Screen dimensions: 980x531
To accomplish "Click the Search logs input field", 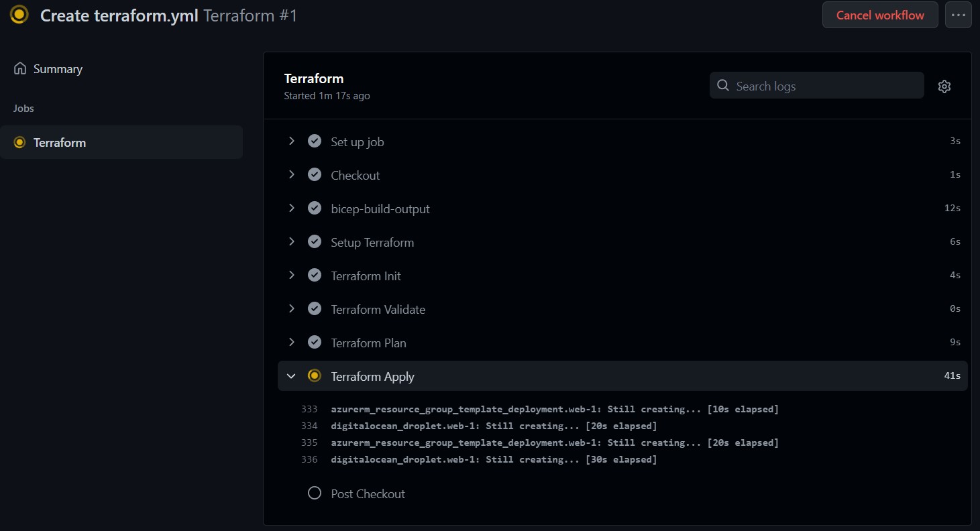I will pyautogui.click(x=817, y=86).
